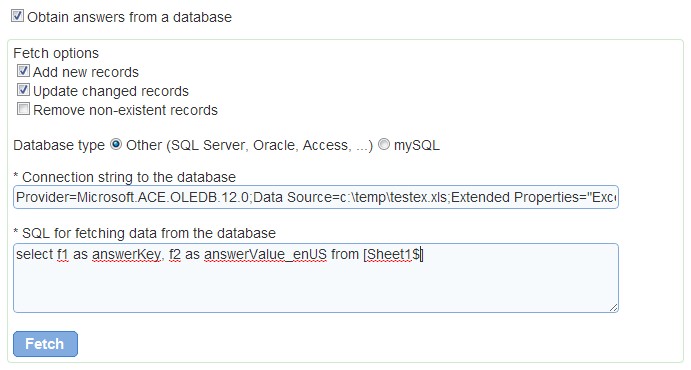Click the [Sheet1$ text in the SQL box
This screenshot has width=691, height=370.
(392, 255)
